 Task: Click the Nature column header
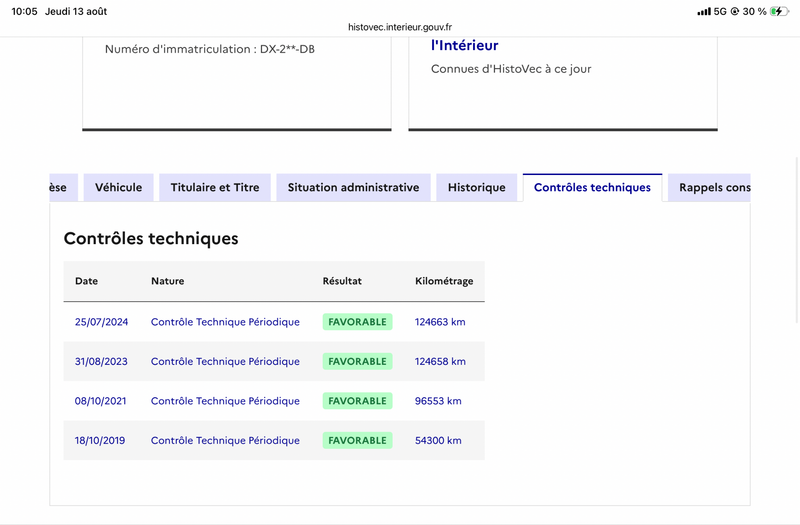[x=167, y=281]
